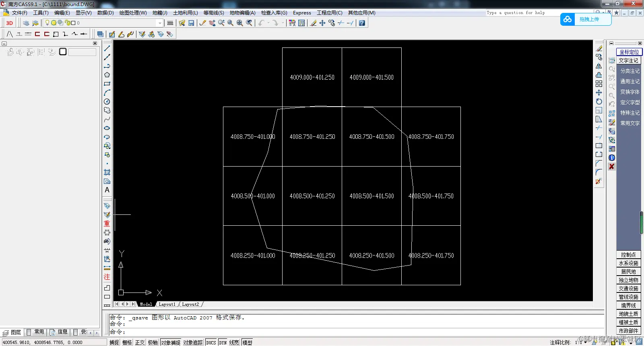Switch to the Layout1 tab
Screen dimensions: 644x346
167,304
